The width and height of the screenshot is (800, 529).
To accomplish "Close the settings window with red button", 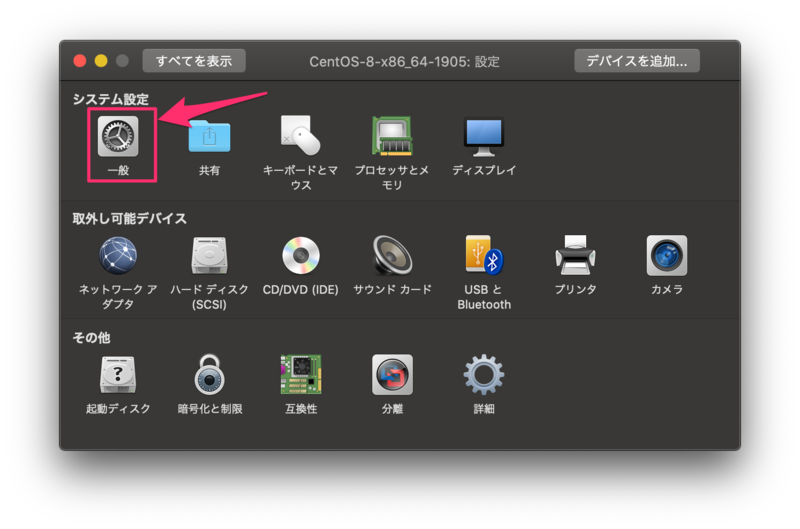I will (x=80, y=61).
